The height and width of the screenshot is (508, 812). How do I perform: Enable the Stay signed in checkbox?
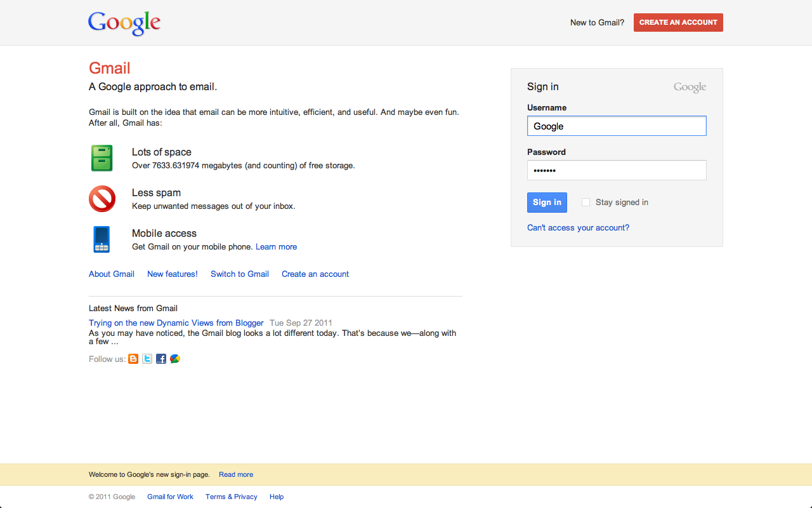[x=586, y=203]
